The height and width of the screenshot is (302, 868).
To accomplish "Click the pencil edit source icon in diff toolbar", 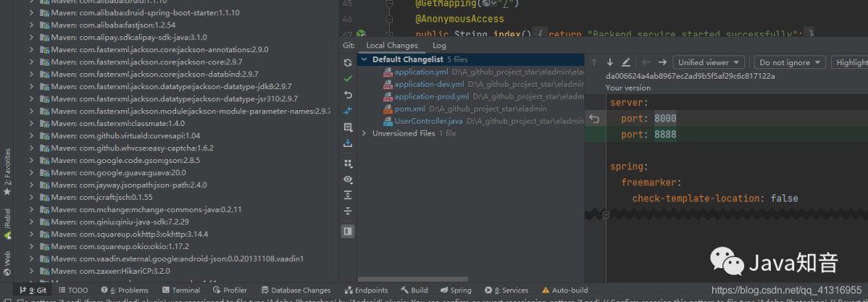I will point(626,63).
